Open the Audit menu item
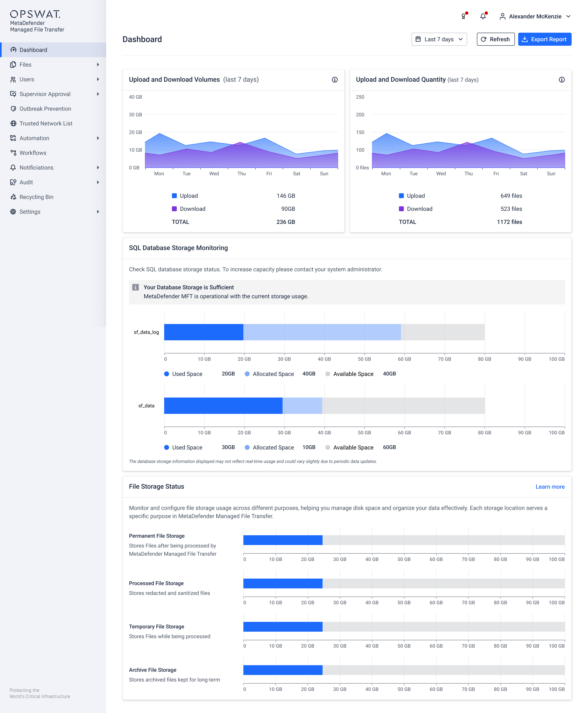 (26, 182)
